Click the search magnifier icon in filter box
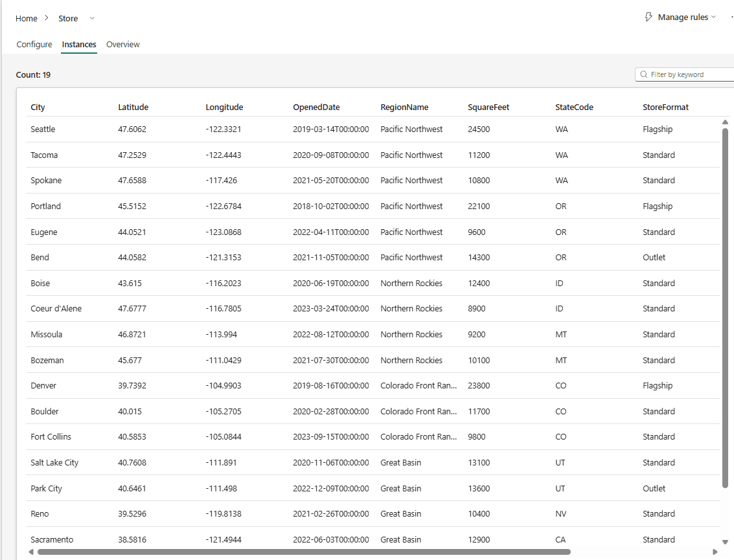 pyautogui.click(x=644, y=74)
